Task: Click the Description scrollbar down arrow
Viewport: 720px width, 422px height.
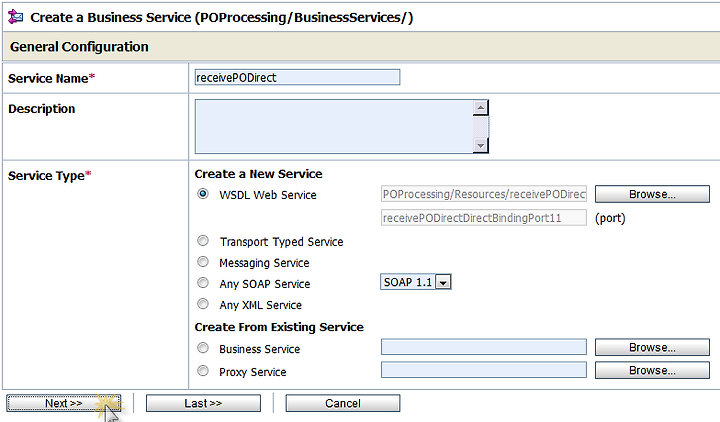Action: pyautogui.click(x=480, y=146)
